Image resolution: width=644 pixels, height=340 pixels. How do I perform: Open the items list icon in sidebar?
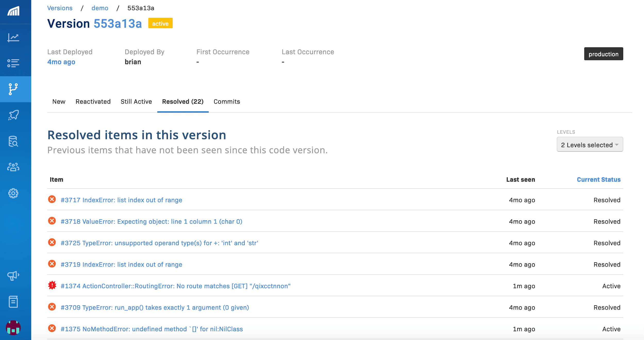(x=13, y=63)
